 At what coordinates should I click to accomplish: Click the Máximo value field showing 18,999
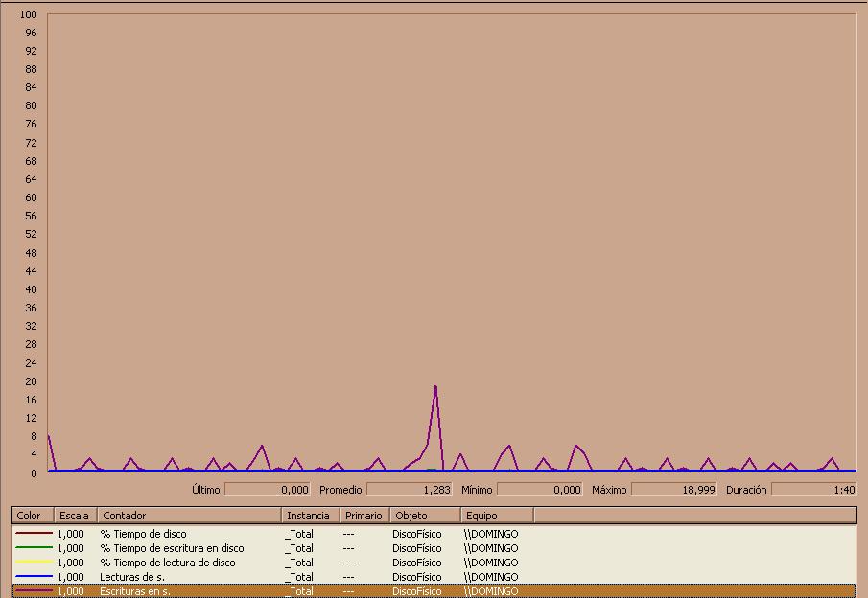(x=674, y=490)
